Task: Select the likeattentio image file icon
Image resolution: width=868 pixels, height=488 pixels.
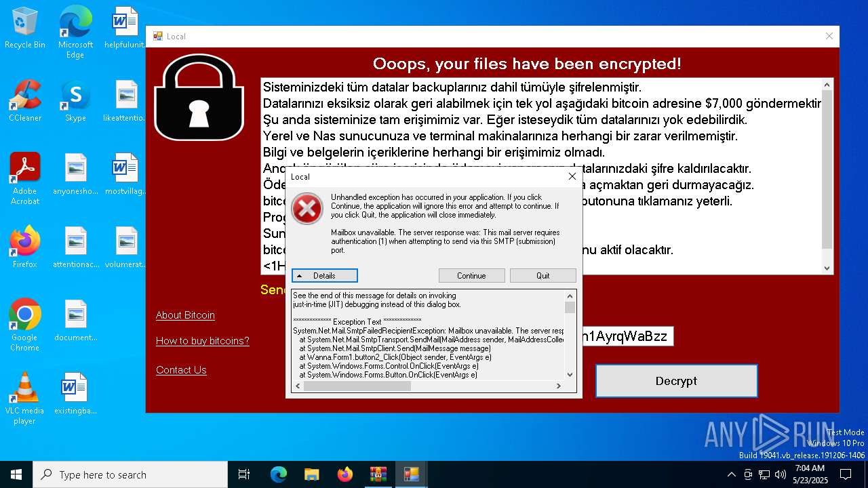Action: click(125, 100)
